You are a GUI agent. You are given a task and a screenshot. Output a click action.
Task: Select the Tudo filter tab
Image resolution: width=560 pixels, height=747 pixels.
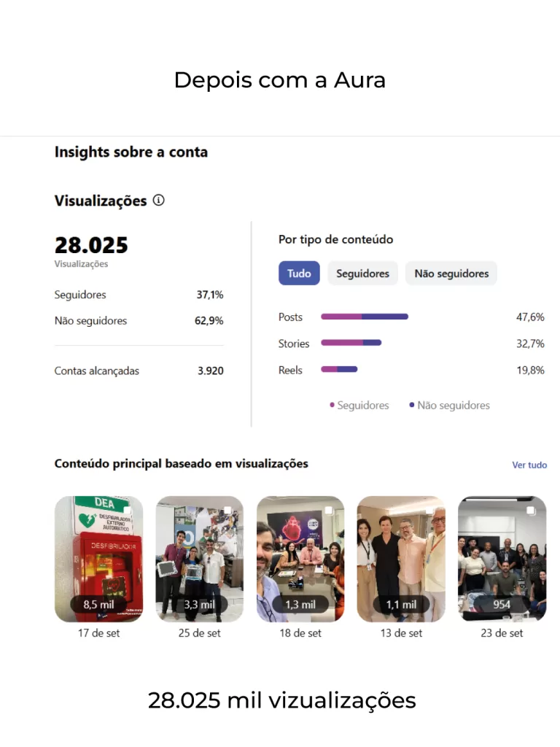click(x=299, y=274)
